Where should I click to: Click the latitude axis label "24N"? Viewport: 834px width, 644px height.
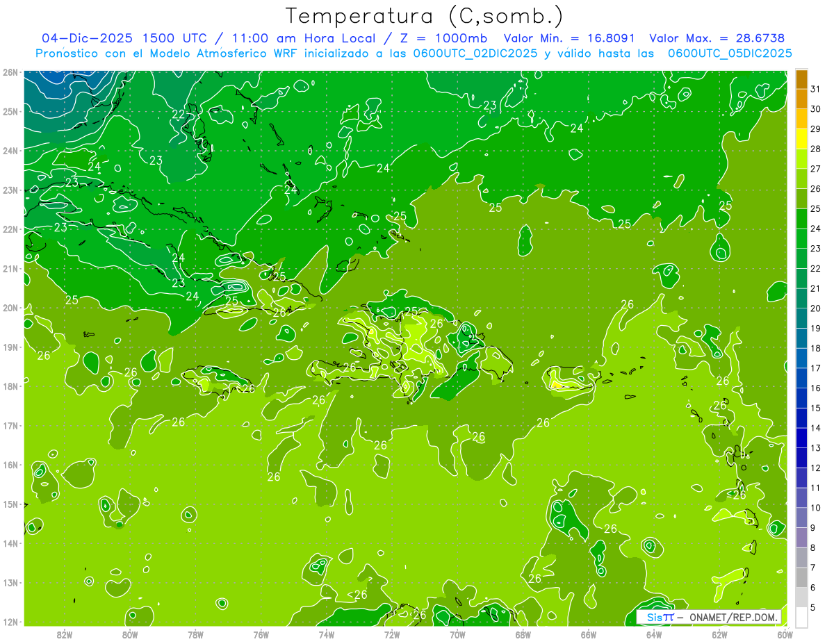coord(10,151)
